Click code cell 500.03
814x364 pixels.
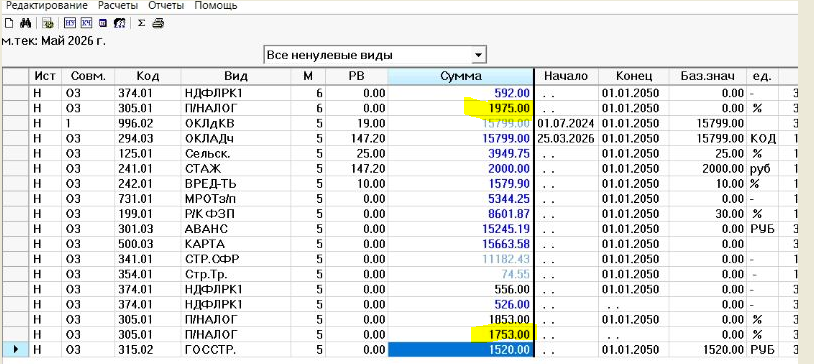(147, 244)
